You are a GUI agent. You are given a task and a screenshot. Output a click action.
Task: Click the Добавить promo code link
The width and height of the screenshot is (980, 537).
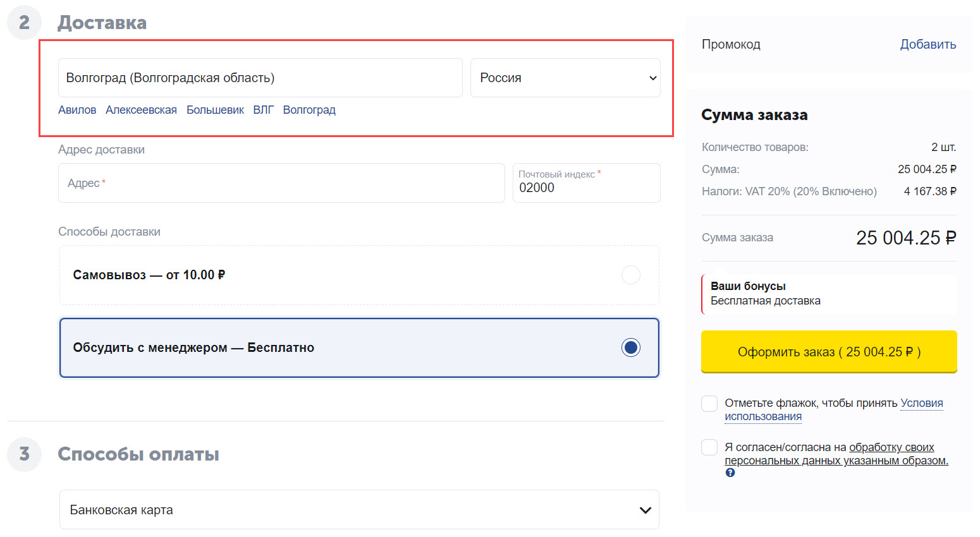(928, 44)
